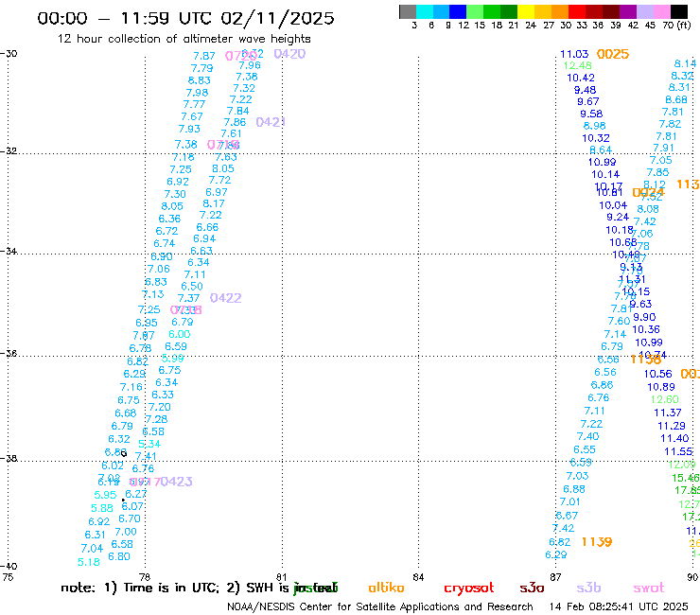
Task: Click the '8.83' wave height value
Action: 199,80
